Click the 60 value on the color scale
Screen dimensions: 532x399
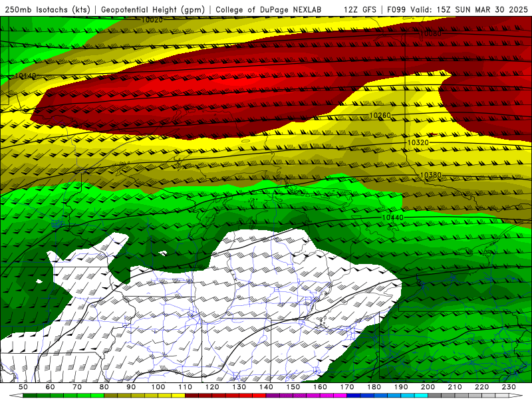tap(51, 387)
